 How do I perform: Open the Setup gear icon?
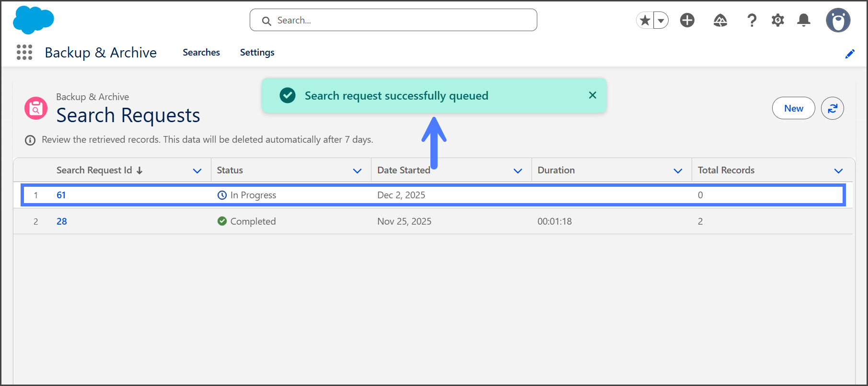tap(777, 20)
